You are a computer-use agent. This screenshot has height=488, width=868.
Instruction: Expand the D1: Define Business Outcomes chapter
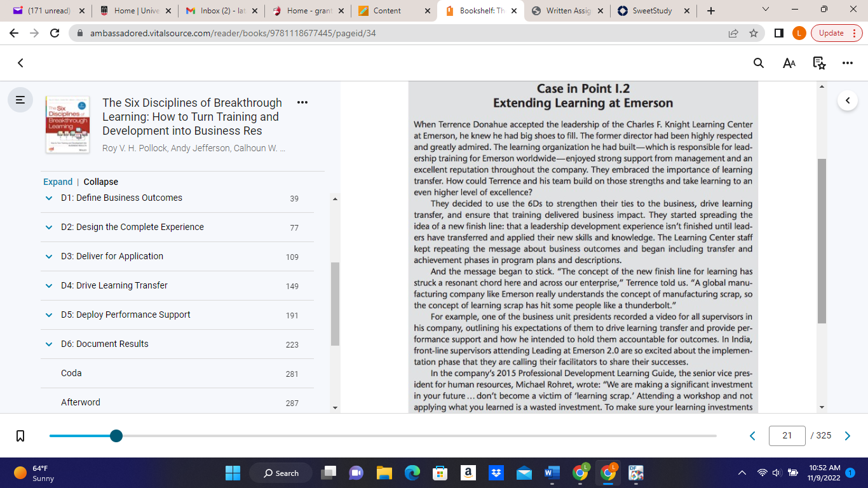click(49, 198)
